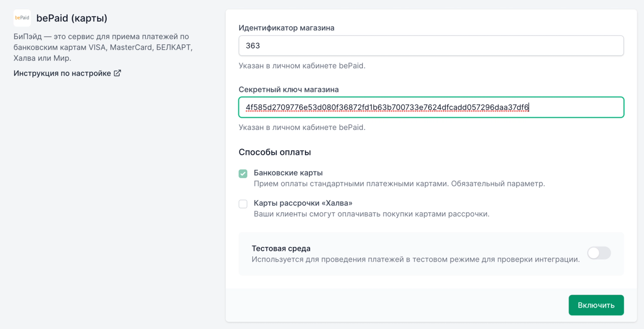Turn on the Тестовая среда switch

tap(599, 253)
